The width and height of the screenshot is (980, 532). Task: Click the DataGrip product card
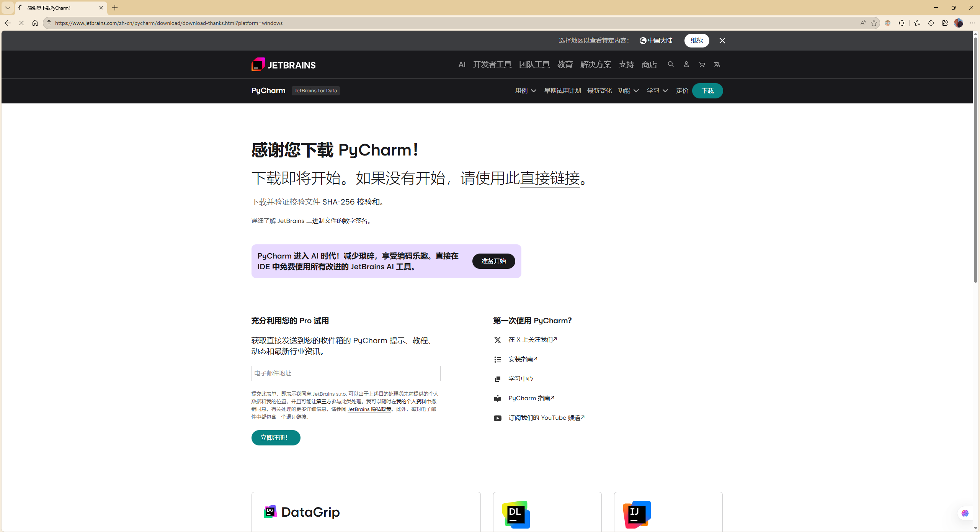(x=366, y=512)
